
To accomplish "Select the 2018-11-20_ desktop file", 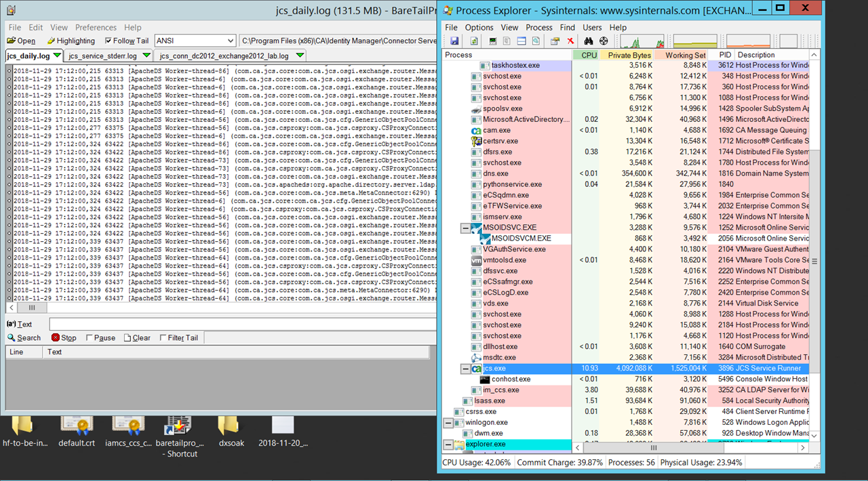I will pos(283,425).
